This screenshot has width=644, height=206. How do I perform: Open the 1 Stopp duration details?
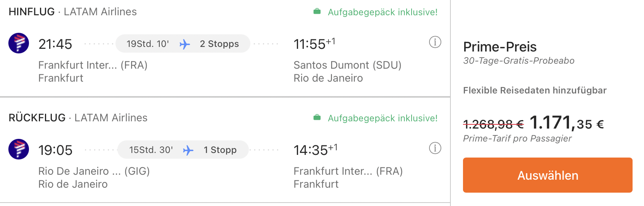[x=183, y=150]
